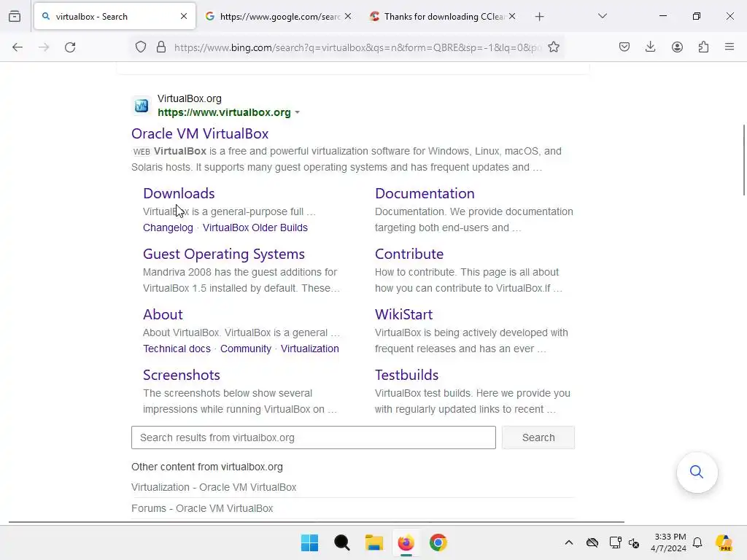Click the cloud sync tray icon
747x560 pixels.
pyautogui.click(x=592, y=542)
